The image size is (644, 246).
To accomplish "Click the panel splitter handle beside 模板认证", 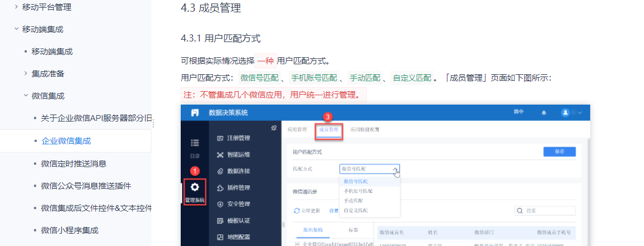I will (283, 225).
